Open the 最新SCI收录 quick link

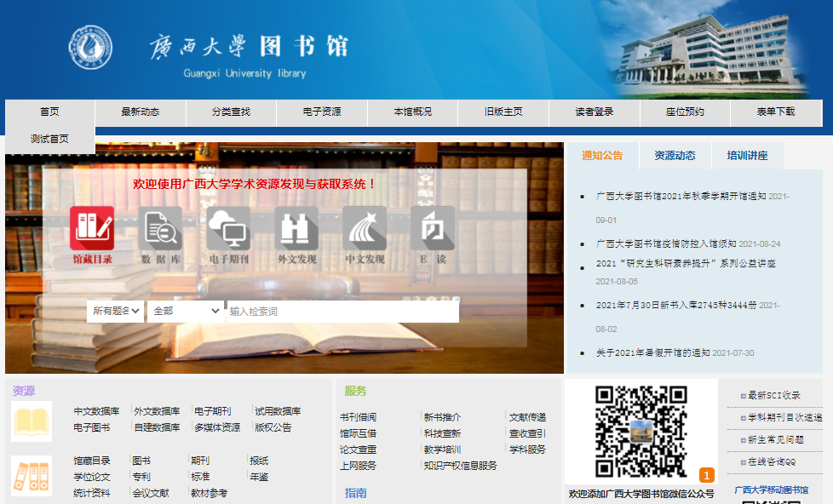[x=774, y=396]
